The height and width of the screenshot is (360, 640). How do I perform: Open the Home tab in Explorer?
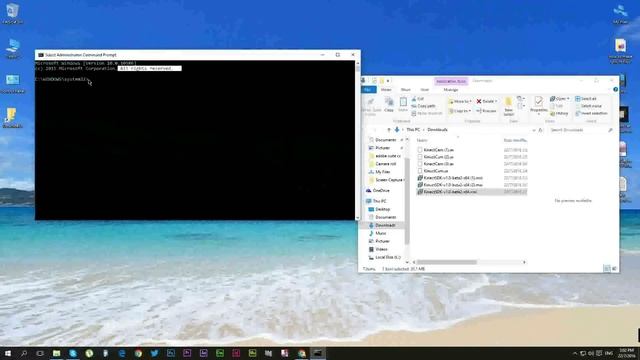[386, 89]
